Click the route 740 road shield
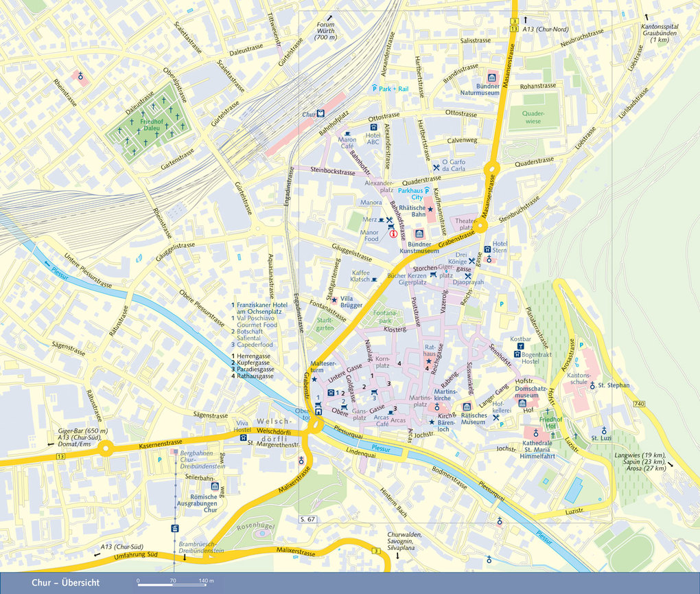This screenshot has height=594, width=700. (x=640, y=403)
